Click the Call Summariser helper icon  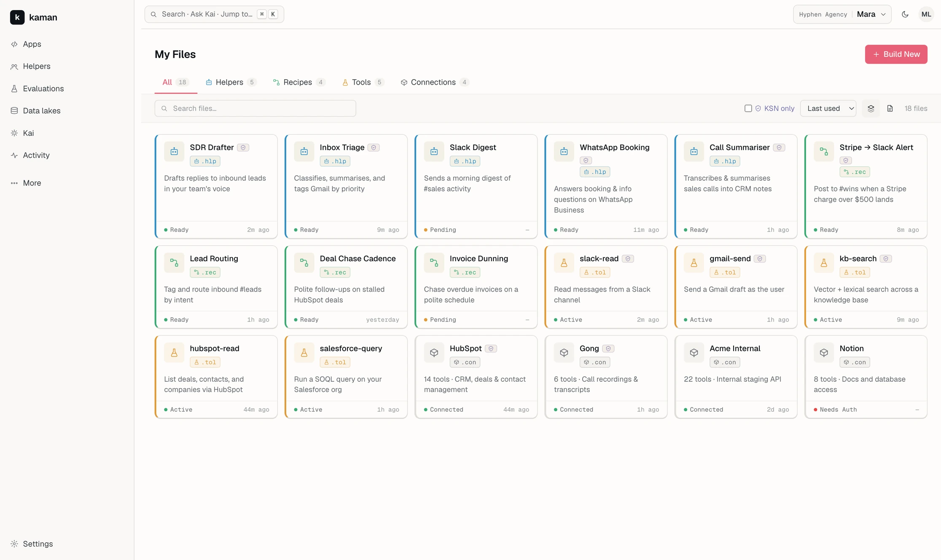point(694,152)
